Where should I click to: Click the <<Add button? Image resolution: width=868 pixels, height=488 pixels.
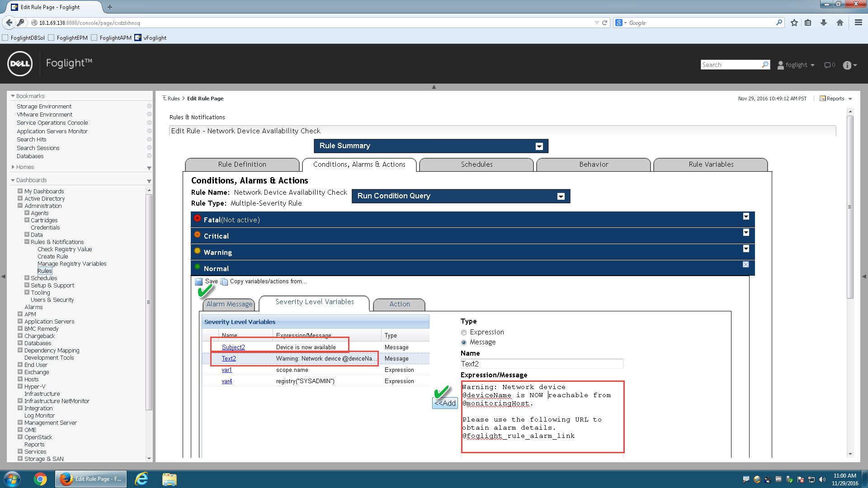click(445, 403)
